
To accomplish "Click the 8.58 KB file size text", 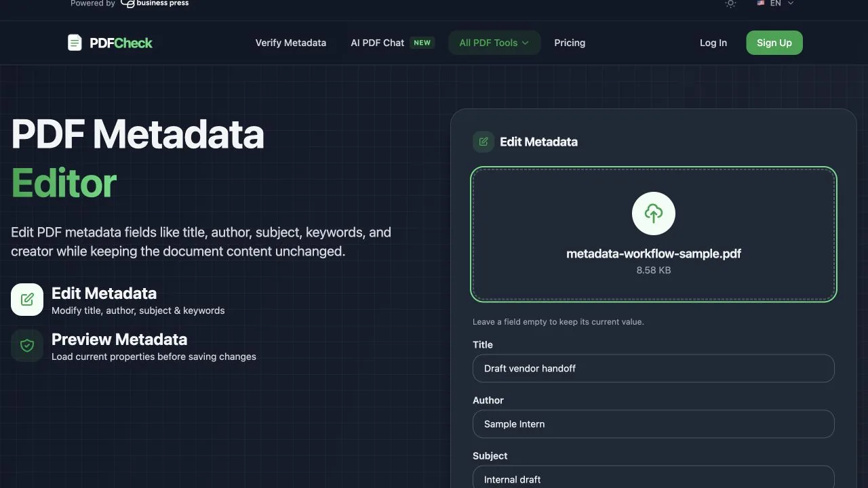I will 654,270.
